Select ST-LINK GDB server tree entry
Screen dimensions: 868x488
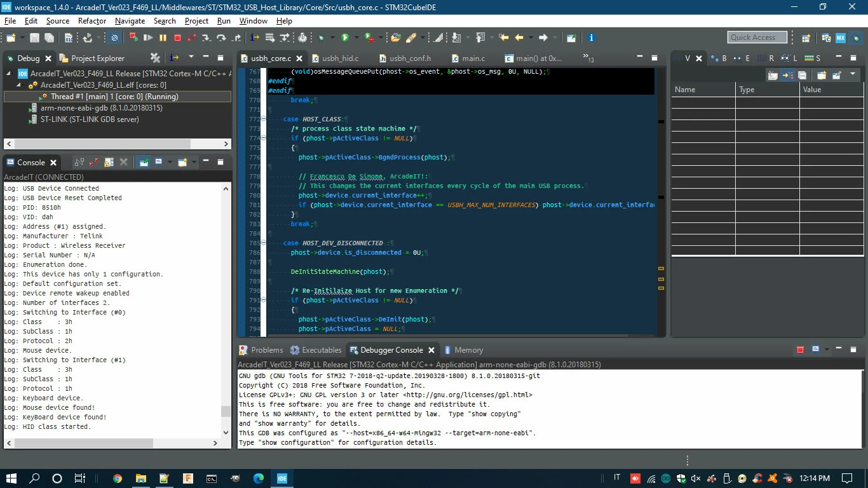point(84,119)
